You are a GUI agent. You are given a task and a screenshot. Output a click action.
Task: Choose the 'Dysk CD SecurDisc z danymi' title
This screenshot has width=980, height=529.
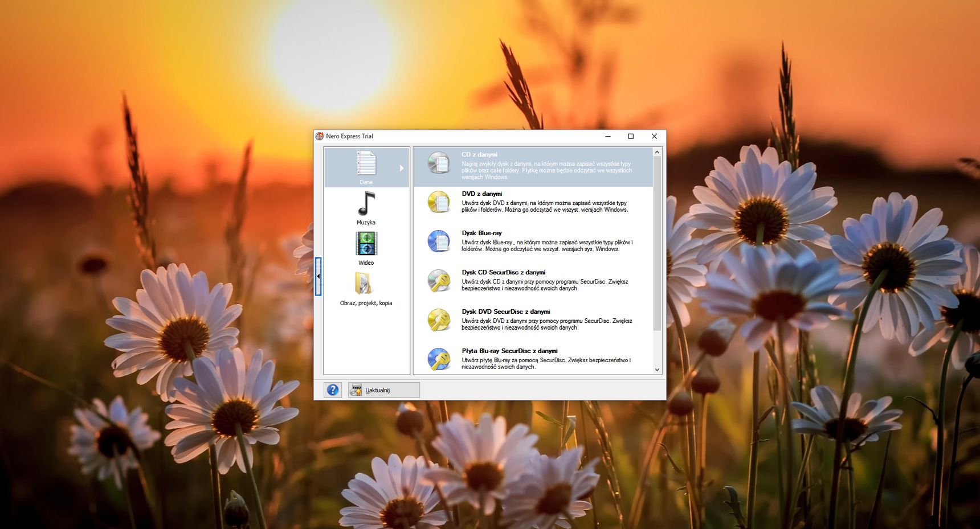(504, 272)
